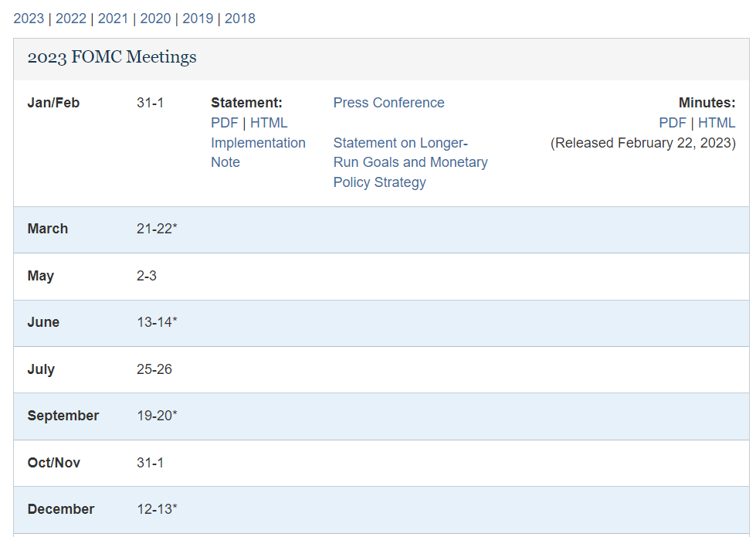The height and width of the screenshot is (537, 756).
Task: Jump to the 2022 meetings year link
Action: 71,19
